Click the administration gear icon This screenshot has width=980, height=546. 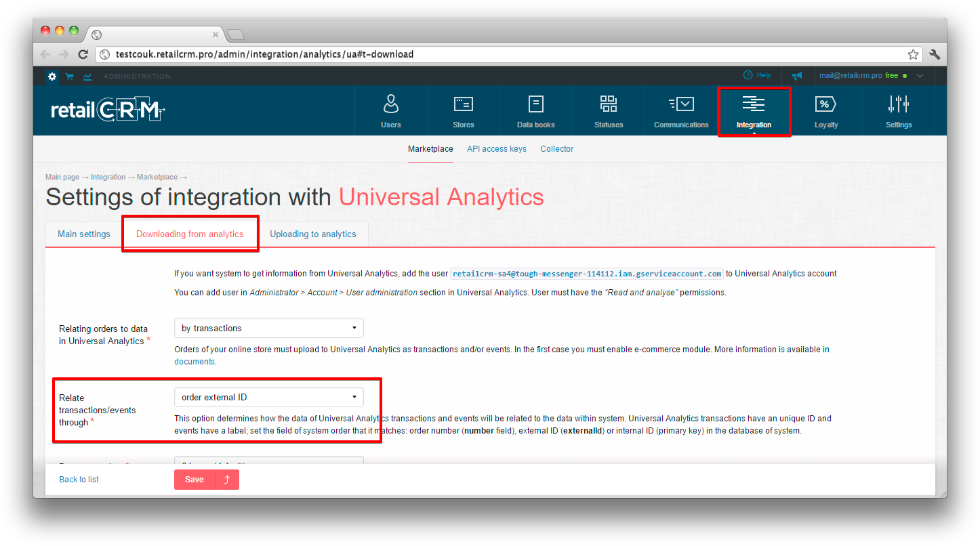click(x=52, y=77)
